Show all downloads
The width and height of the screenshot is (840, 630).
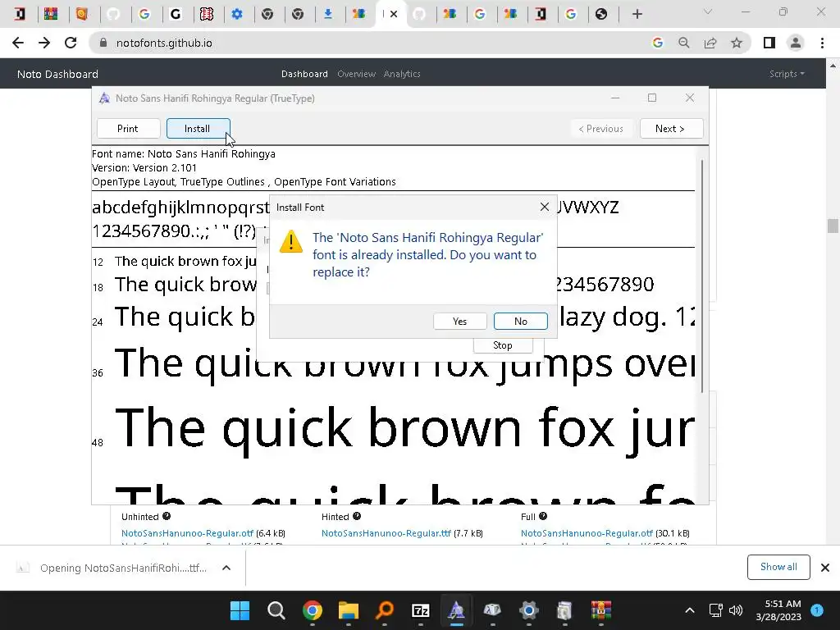pyautogui.click(x=778, y=567)
